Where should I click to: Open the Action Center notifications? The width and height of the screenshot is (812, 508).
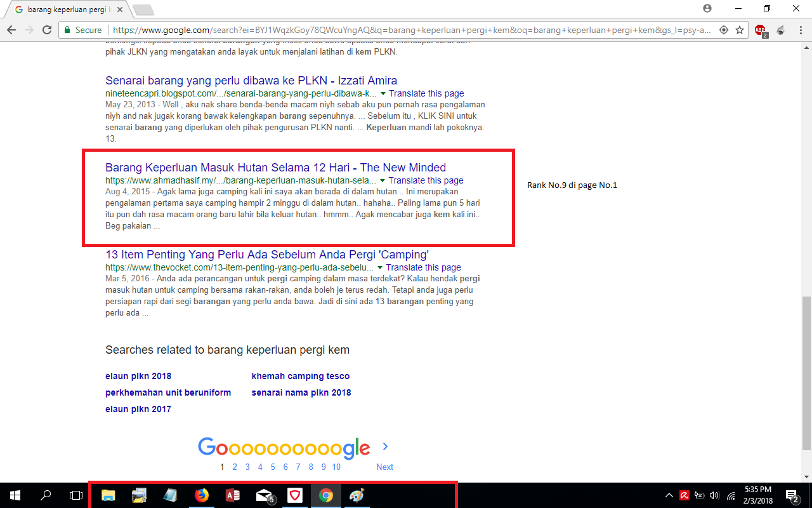point(792,495)
